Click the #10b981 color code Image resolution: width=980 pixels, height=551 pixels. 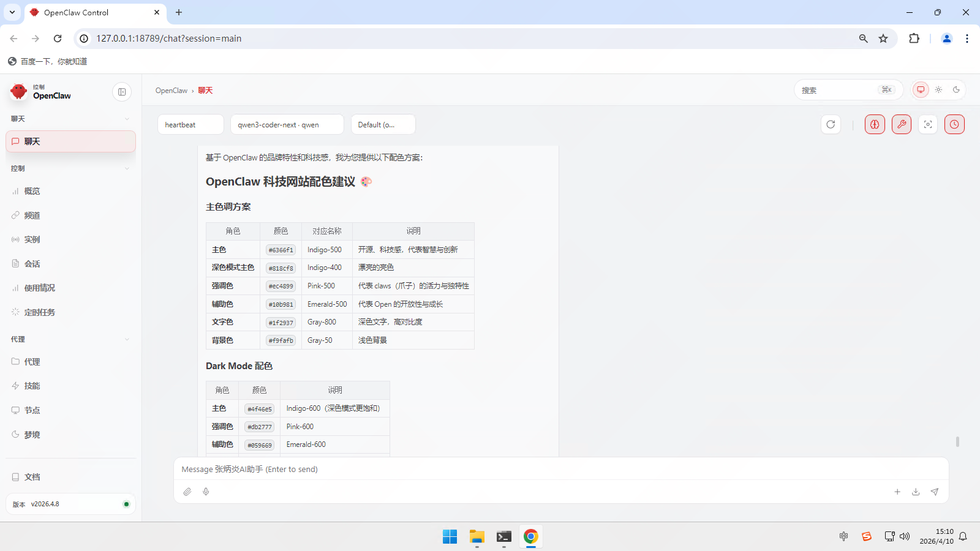click(281, 304)
